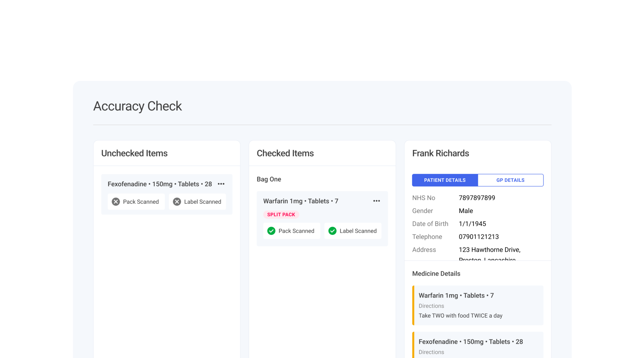
Task: Switch to the GP Details tab
Action: click(511, 180)
